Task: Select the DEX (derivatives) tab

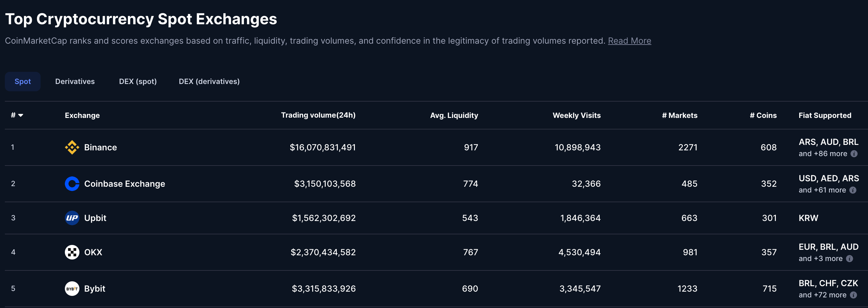Action: coord(209,82)
